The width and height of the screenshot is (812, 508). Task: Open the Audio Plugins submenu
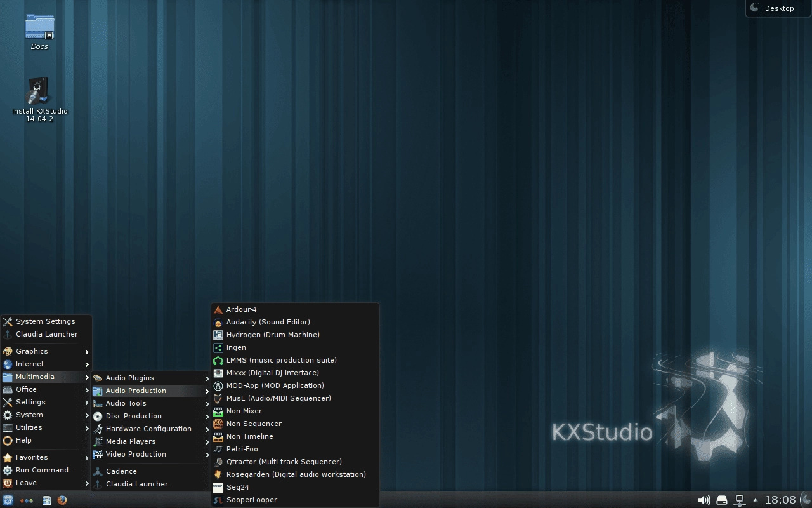(151, 378)
